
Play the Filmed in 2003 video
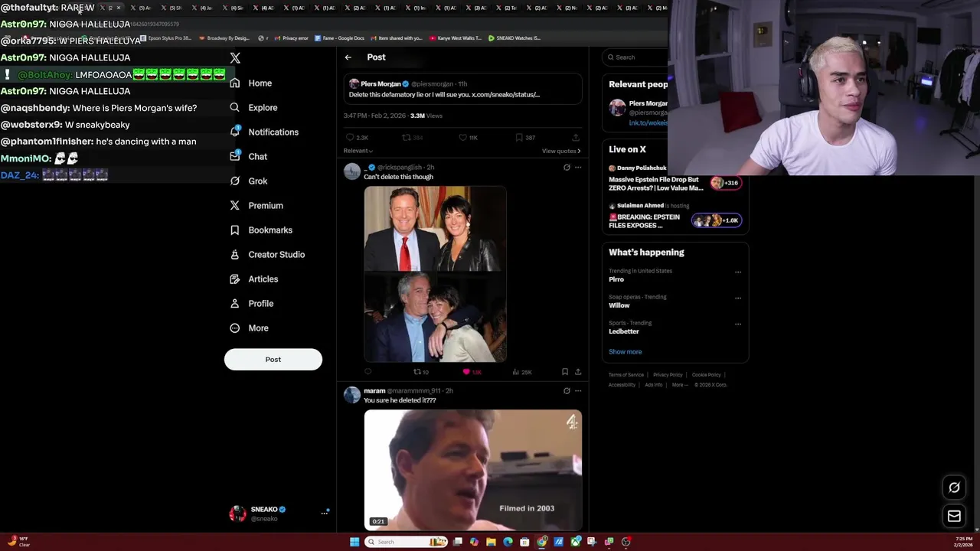click(x=473, y=470)
